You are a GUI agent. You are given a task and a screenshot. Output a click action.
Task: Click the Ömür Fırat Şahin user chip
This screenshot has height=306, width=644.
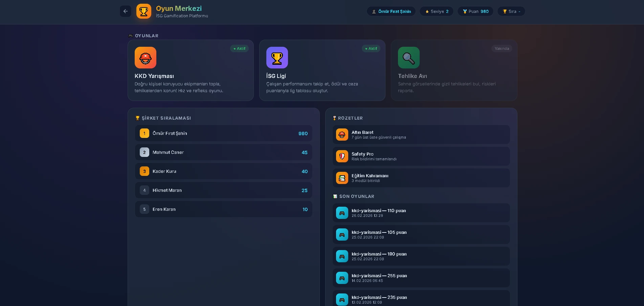tap(391, 12)
